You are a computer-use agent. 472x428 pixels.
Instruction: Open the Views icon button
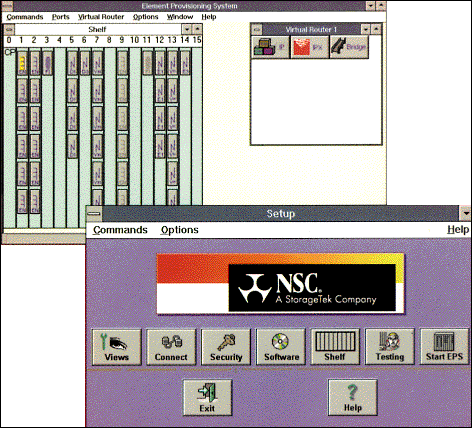(117, 347)
